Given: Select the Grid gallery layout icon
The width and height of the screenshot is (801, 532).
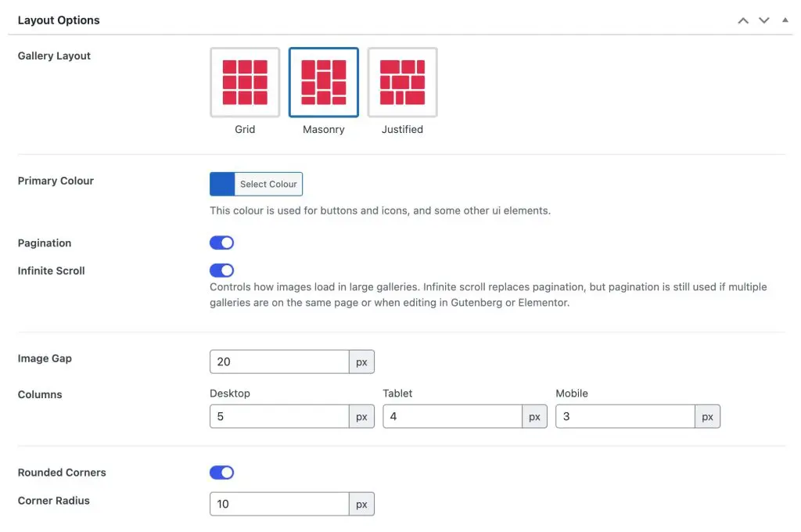Looking at the screenshot, I should point(245,83).
